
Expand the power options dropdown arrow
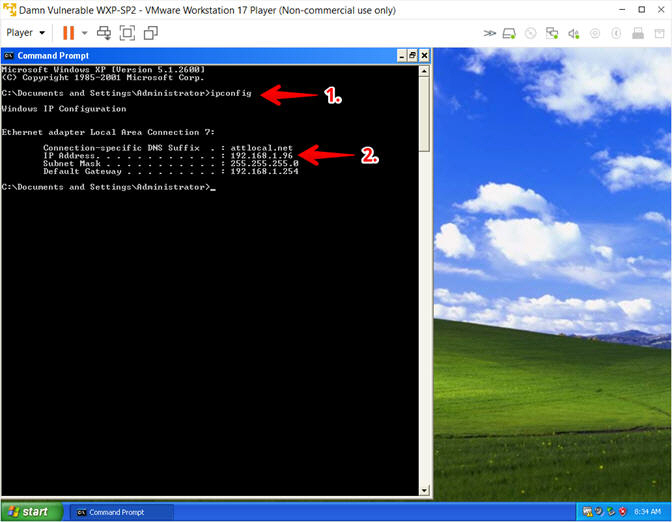pos(84,33)
